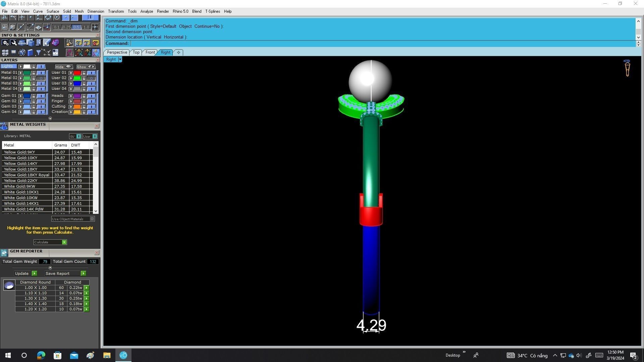Open the Right viewport dropdown arrow

(x=120, y=59)
